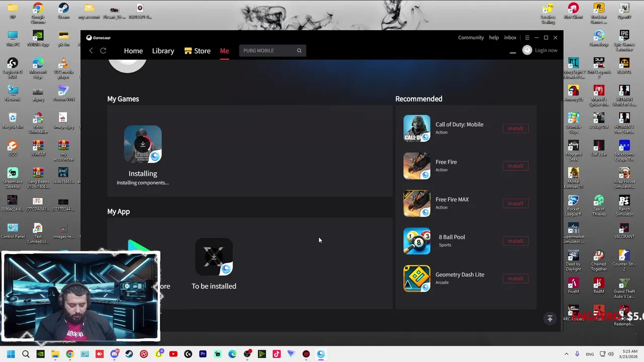Click the GameLoop logo
This screenshot has height=362, width=644.
point(98,38)
